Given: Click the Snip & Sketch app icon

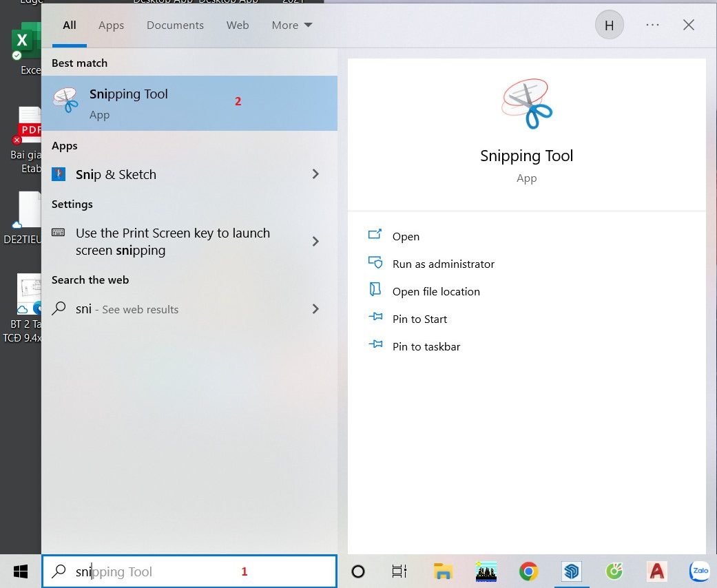Looking at the screenshot, I should 59,174.
